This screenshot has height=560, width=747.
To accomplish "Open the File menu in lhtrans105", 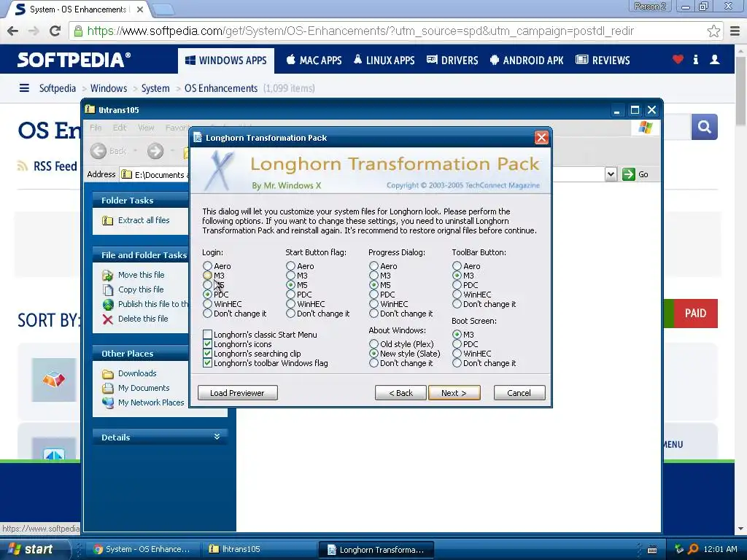I will tap(96, 128).
